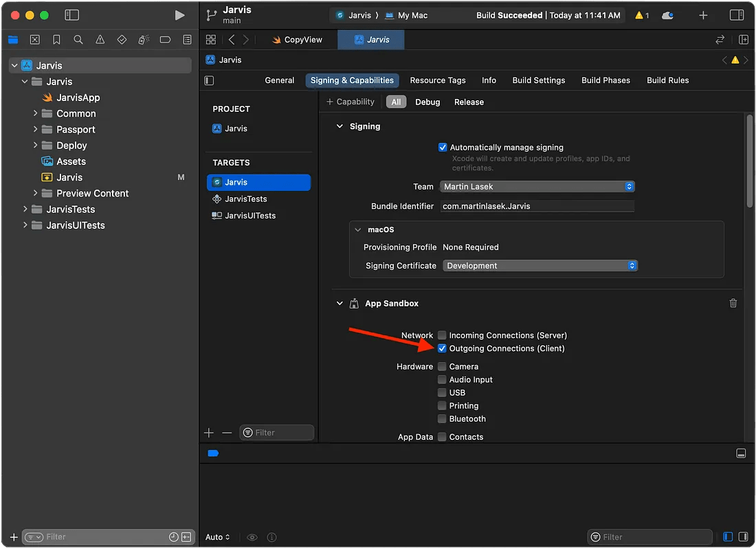
Task: Enable USB checkbox
Action: (x=442, y=393)
